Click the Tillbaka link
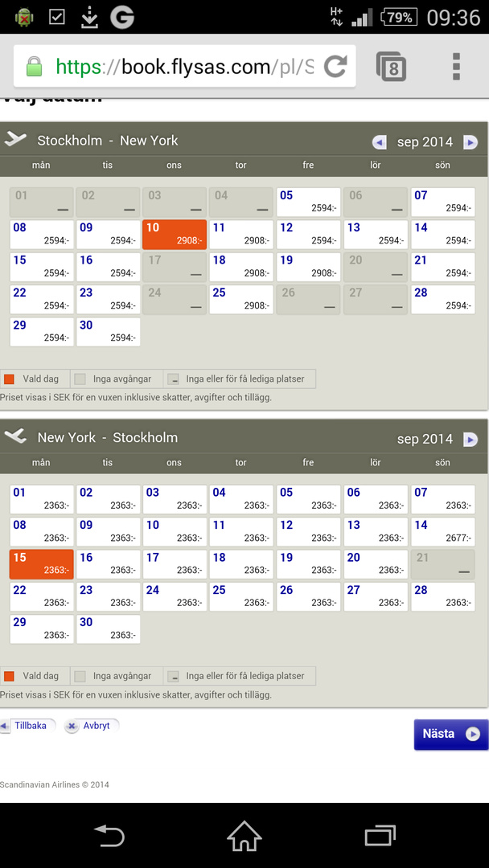489x868 pixels. click(29, 726)
